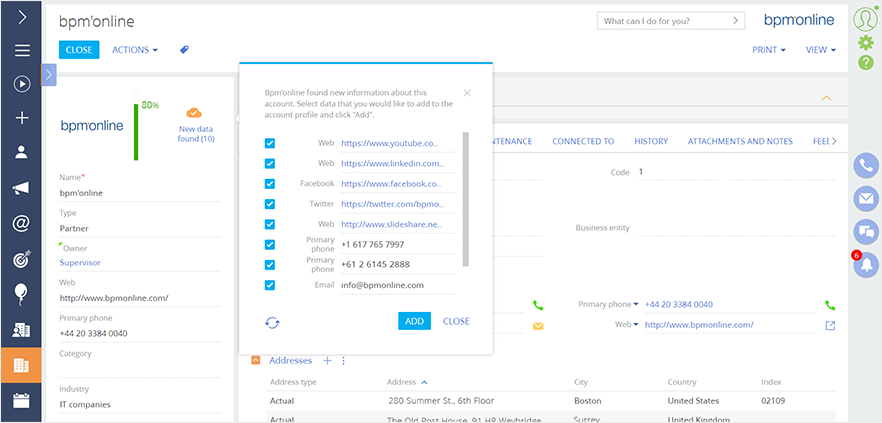
Task: Uncheck the linkedin Web checkbox
Action: pyautogui.click(x=270, y=164)
